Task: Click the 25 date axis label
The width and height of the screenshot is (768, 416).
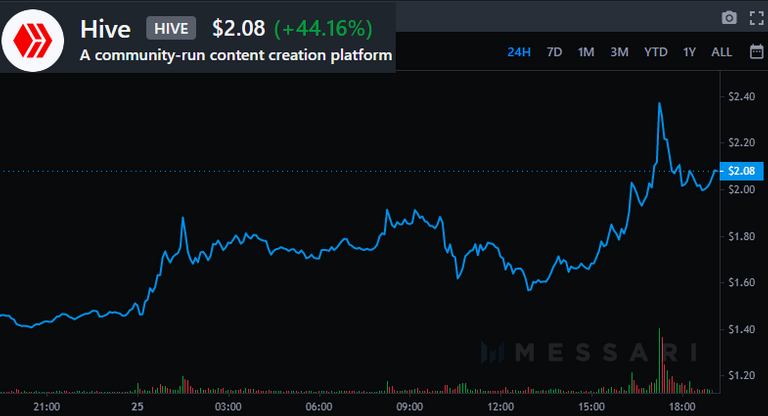Action: (137, 407)
